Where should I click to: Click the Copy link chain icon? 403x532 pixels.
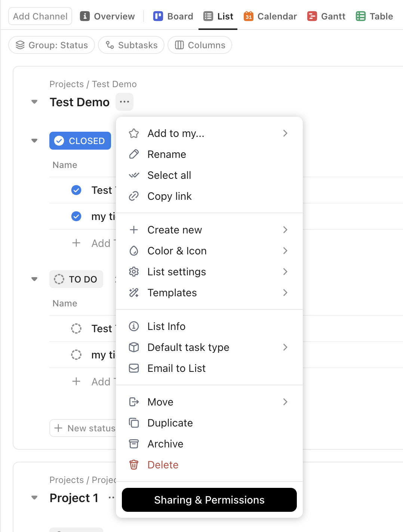[x=134, y=196]
